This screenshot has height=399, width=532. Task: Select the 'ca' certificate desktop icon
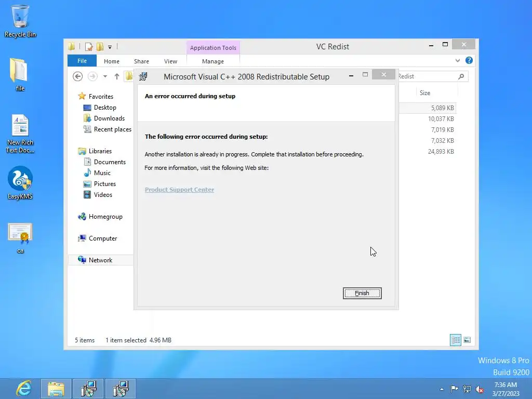point(20,238)
